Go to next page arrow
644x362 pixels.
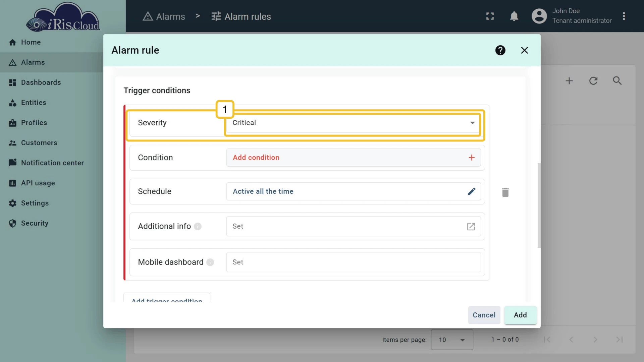tap(595, 340)
